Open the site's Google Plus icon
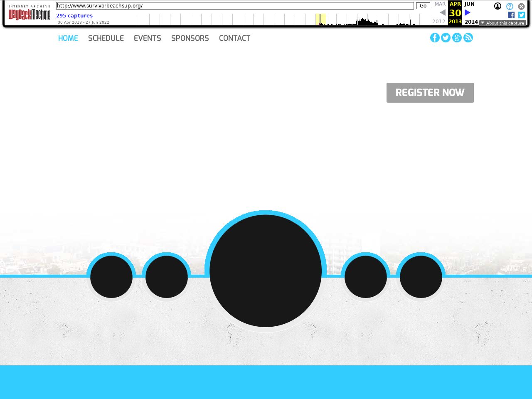Viewport: 532px width, 399px height. tap(457, 38)
